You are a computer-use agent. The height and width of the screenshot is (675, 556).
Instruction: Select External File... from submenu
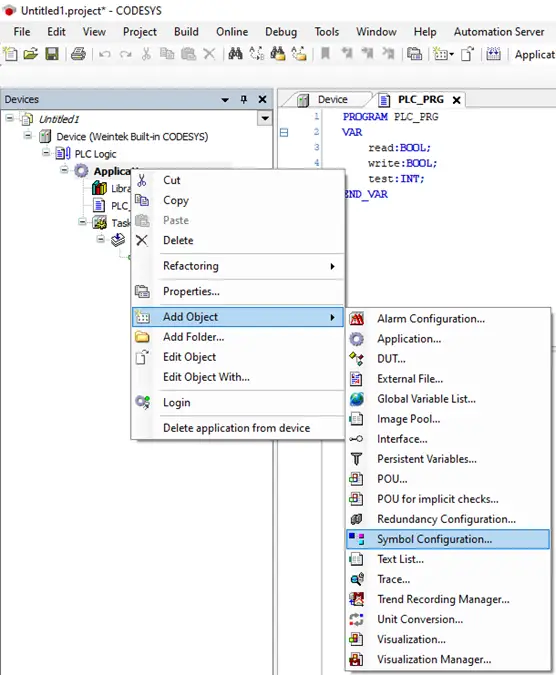[448, 378]
